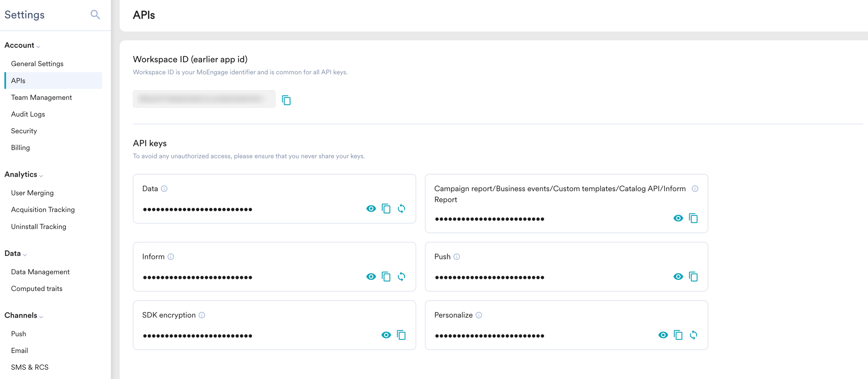The width and height of the screenshot is (868, 379).
Task: Open info icon for Campaign report key
Action: 695,189
